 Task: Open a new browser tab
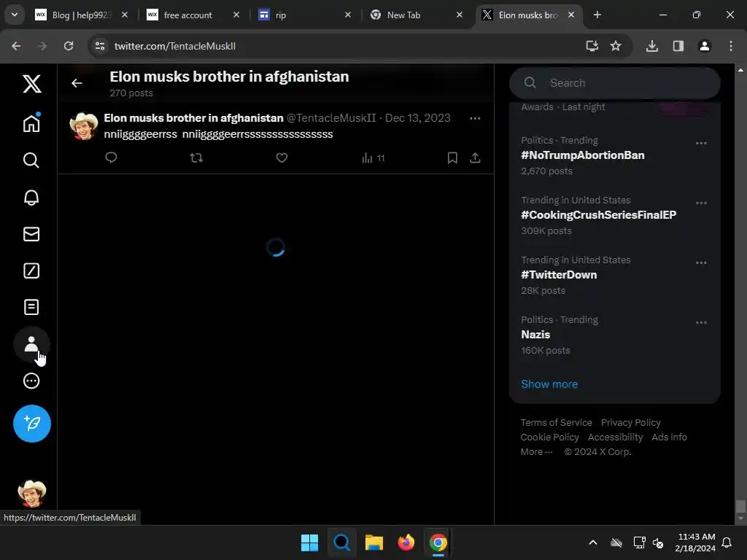(x=597, y=15)
